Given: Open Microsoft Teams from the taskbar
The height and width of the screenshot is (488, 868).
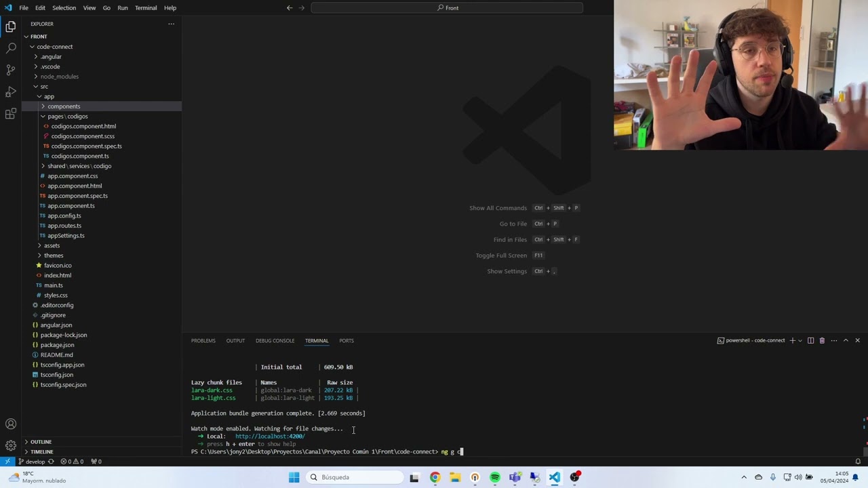Looking at the screenshot, I should 515,477.
